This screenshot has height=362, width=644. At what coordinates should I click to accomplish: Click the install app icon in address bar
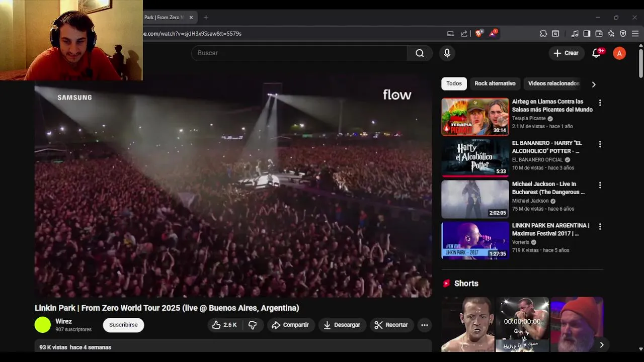[450, 34]
